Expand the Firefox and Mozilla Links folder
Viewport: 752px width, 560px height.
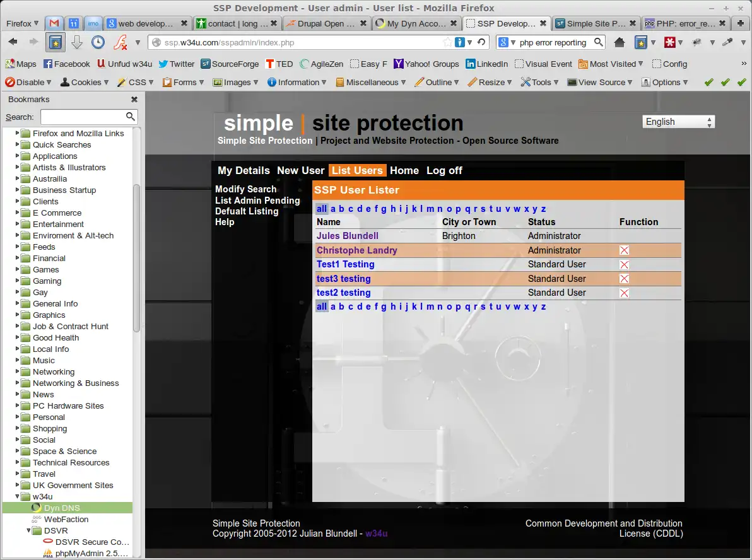(17, 133)
